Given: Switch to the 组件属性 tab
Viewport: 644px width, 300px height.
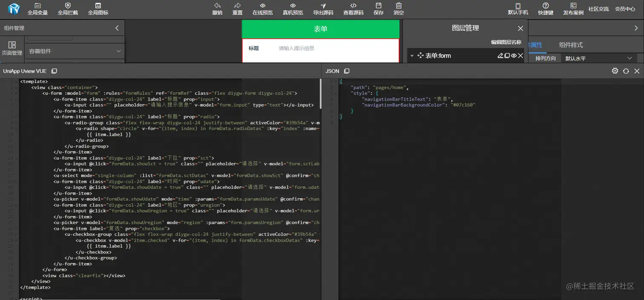Looking at the screenshot, I should [535, 45].
